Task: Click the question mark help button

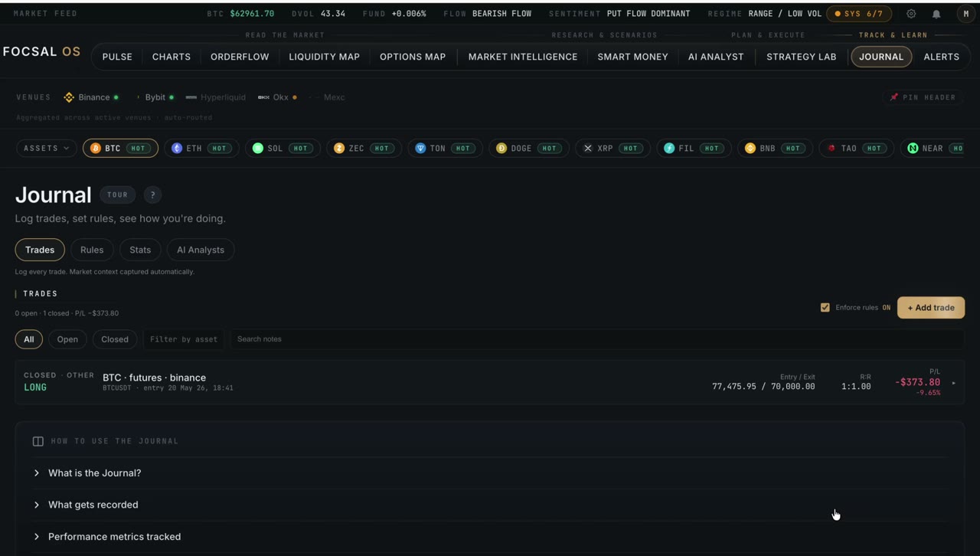Action: coord(152,195)
